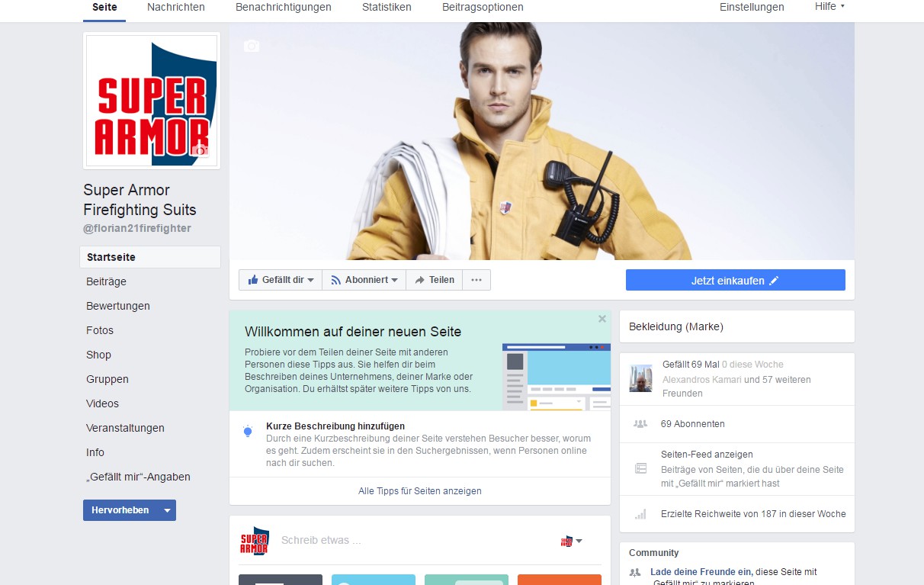Click the profile picture camera icon

[201, 150]
